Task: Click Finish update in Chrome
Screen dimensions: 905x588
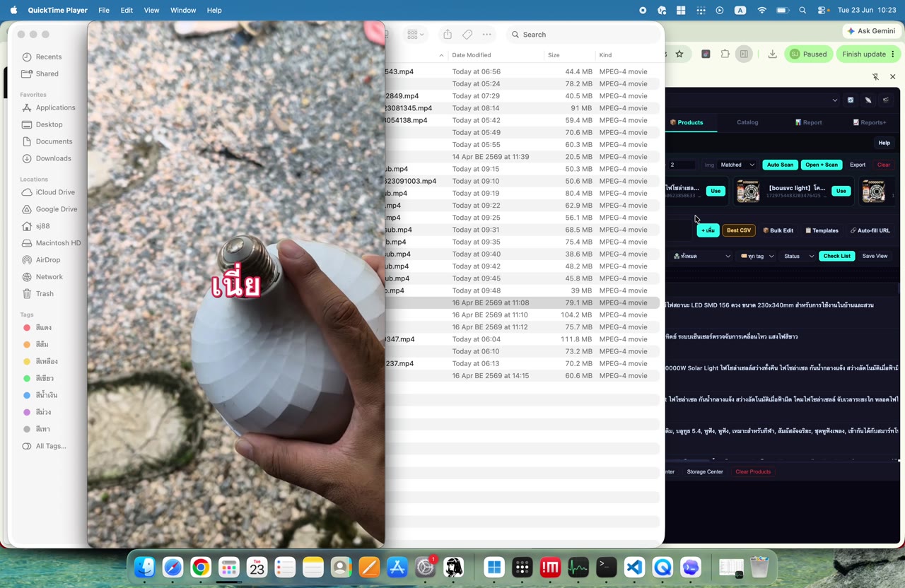Action: click(x=869, y=54)
